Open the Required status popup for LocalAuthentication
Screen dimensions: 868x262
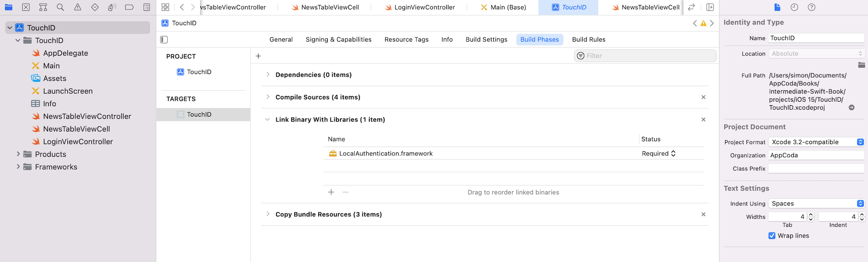point(659,154)
